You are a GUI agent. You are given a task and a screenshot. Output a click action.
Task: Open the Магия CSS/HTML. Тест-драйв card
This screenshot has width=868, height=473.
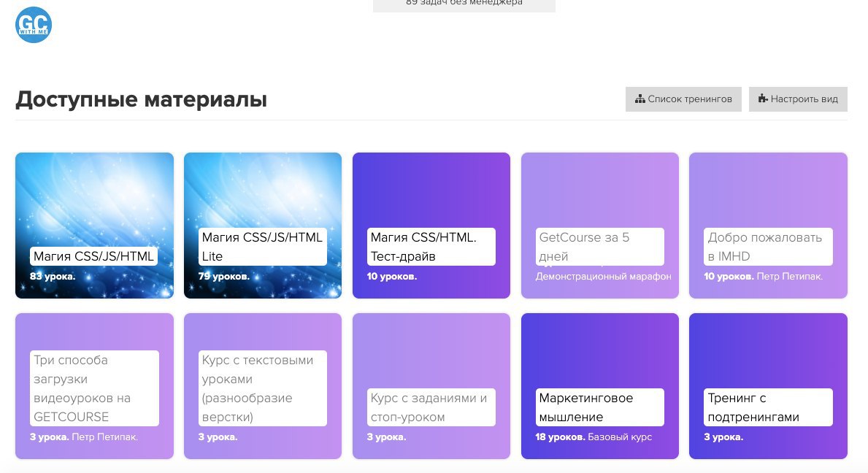[x=431, y=226]
